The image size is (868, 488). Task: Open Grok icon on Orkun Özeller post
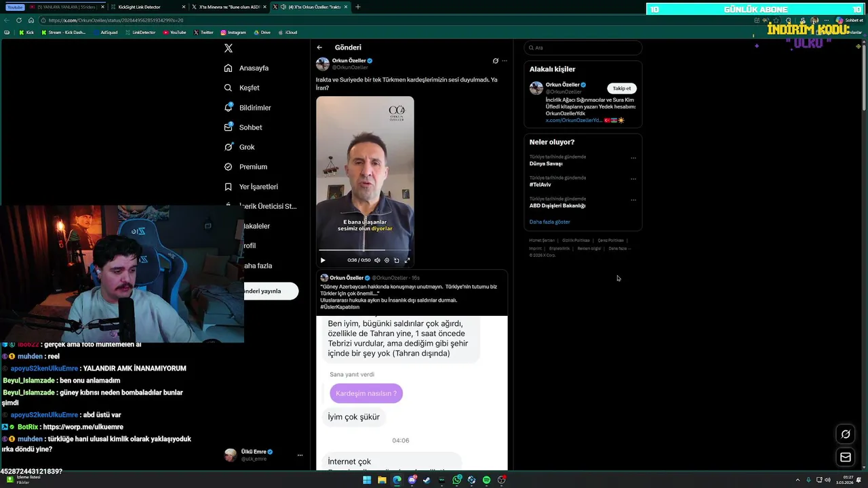click(496, 61)
